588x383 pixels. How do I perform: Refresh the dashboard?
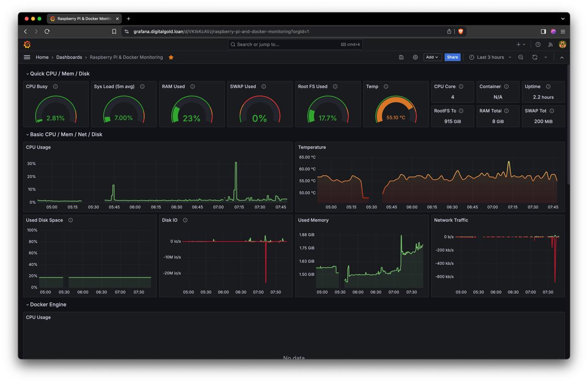535,57
